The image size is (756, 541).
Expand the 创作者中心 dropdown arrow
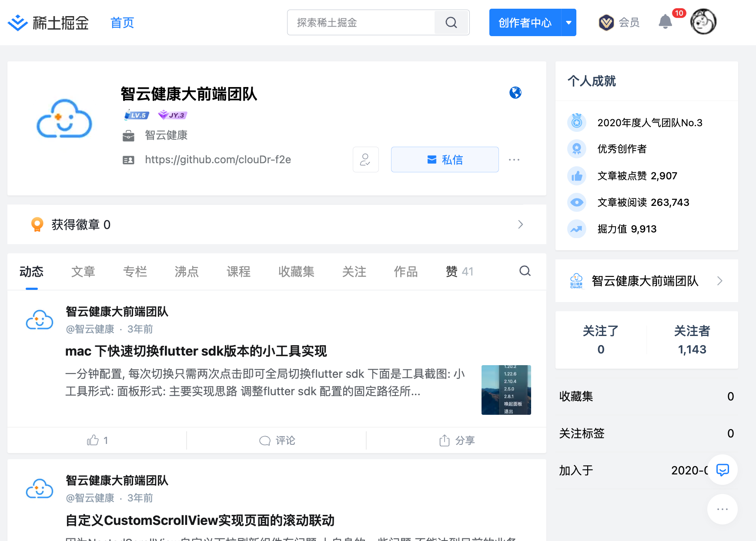point(569,22)
